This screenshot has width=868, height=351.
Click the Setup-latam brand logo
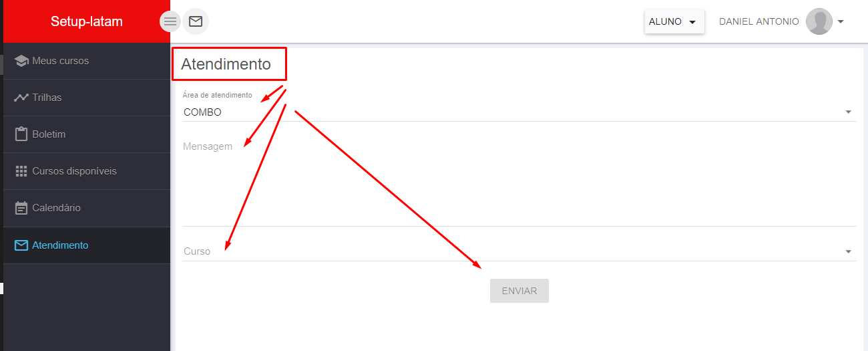point(87,21)
